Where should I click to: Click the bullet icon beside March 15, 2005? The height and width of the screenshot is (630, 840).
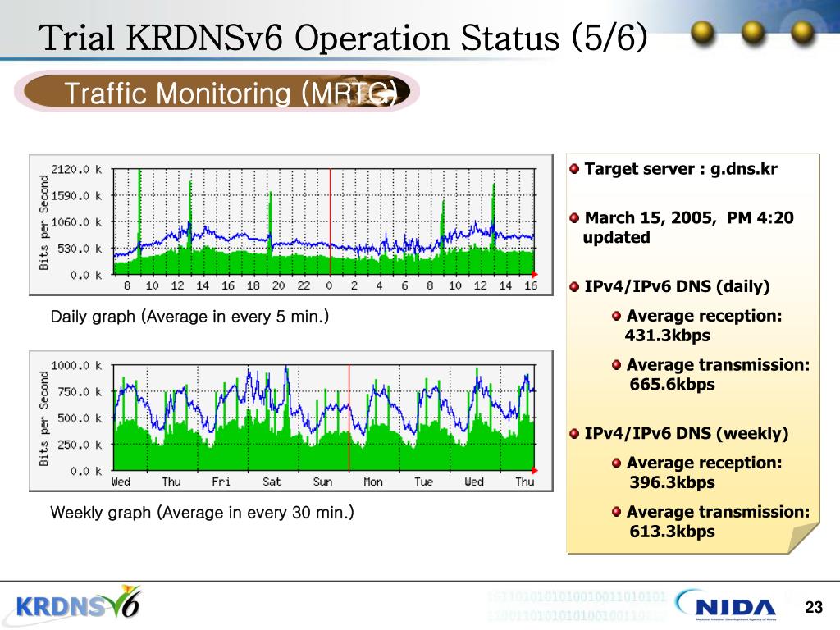pyautogui.click(x=574, y=218)
